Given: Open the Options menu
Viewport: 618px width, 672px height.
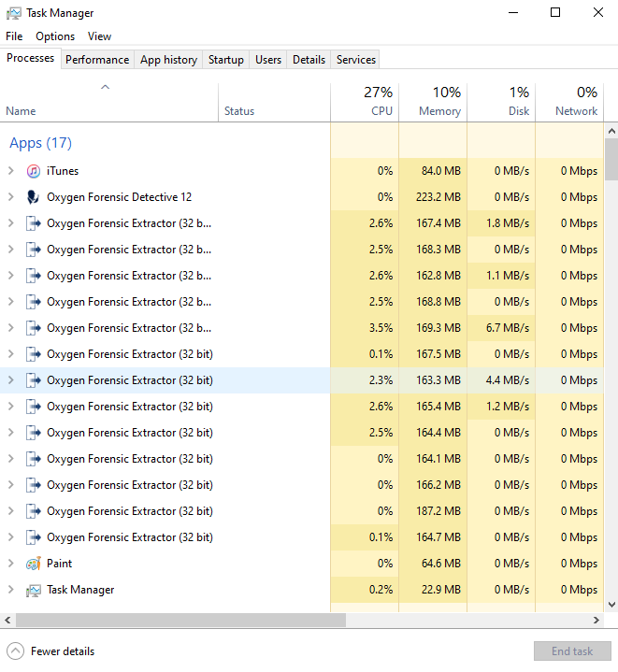Looking at the screenshot, I should [x=55, y=36].
